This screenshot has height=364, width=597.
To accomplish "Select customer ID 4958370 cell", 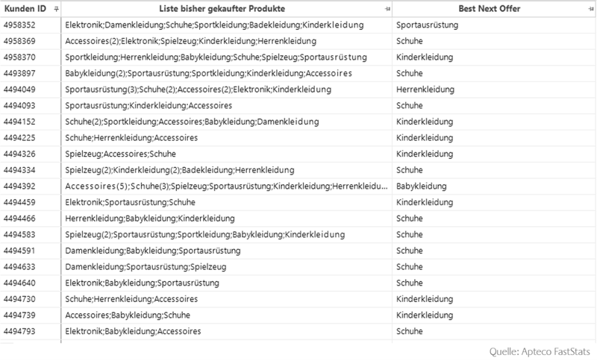I will 31,57.
